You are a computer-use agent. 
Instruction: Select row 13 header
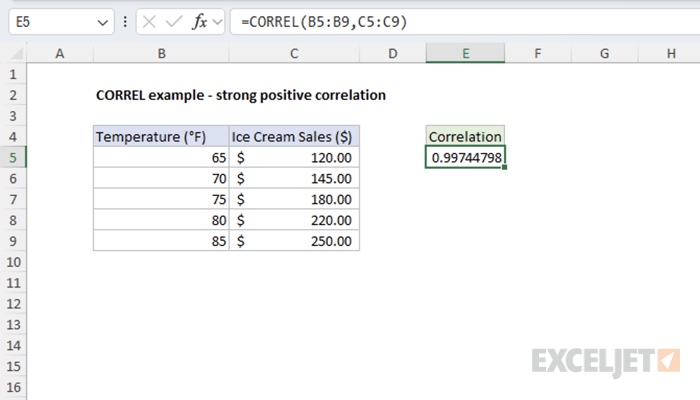[x=13, y=325]
